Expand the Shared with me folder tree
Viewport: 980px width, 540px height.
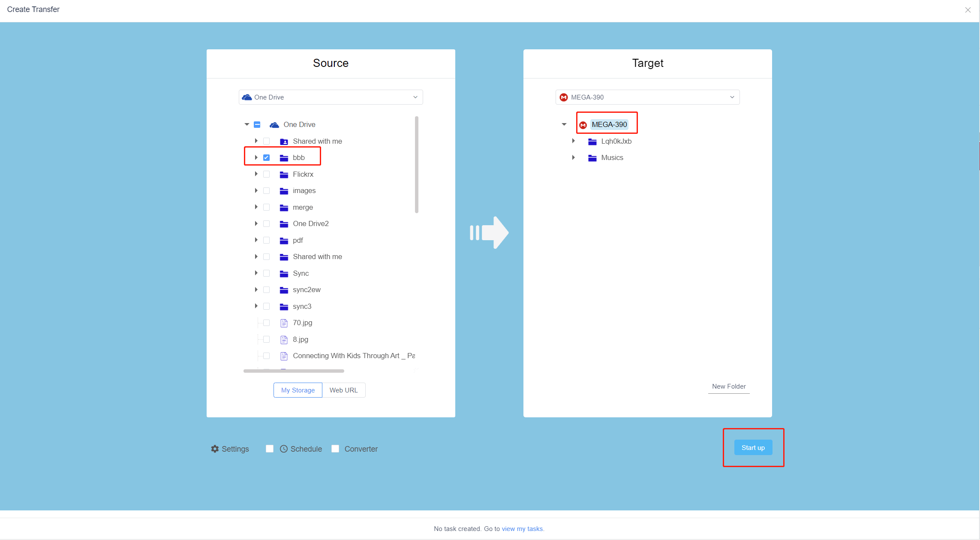256,141
